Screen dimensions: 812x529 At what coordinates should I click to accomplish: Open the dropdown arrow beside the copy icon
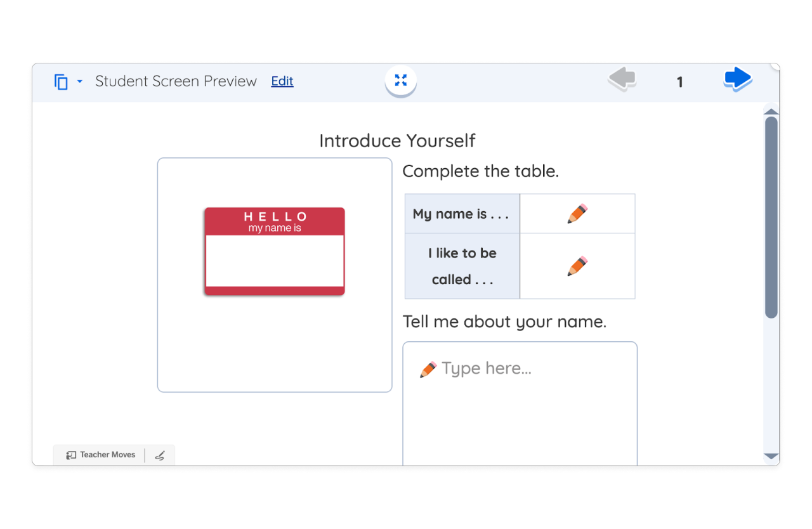[x=79, y=82]
